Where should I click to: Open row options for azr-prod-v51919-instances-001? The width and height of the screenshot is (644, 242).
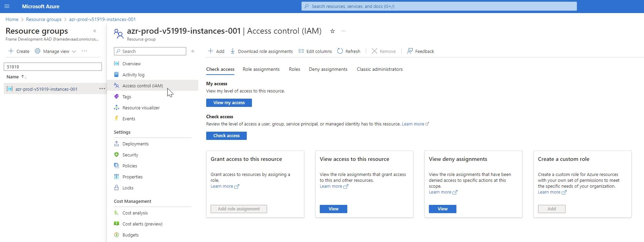tap(102, 89)
